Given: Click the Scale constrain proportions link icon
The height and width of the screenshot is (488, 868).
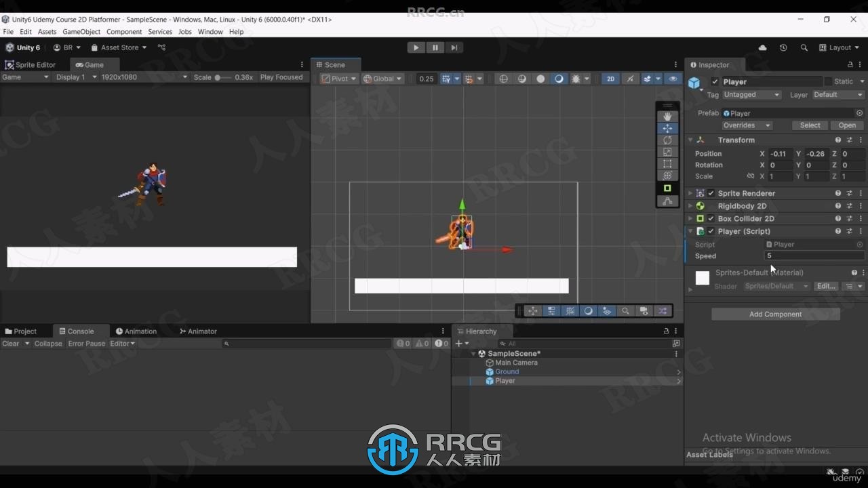Looking at the screenshot, I should pyautogui.click(x=751, y=176).
